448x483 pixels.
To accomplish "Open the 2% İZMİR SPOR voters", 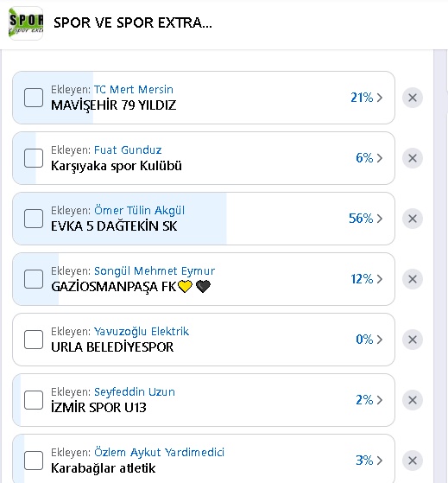I will click(380, 400).
